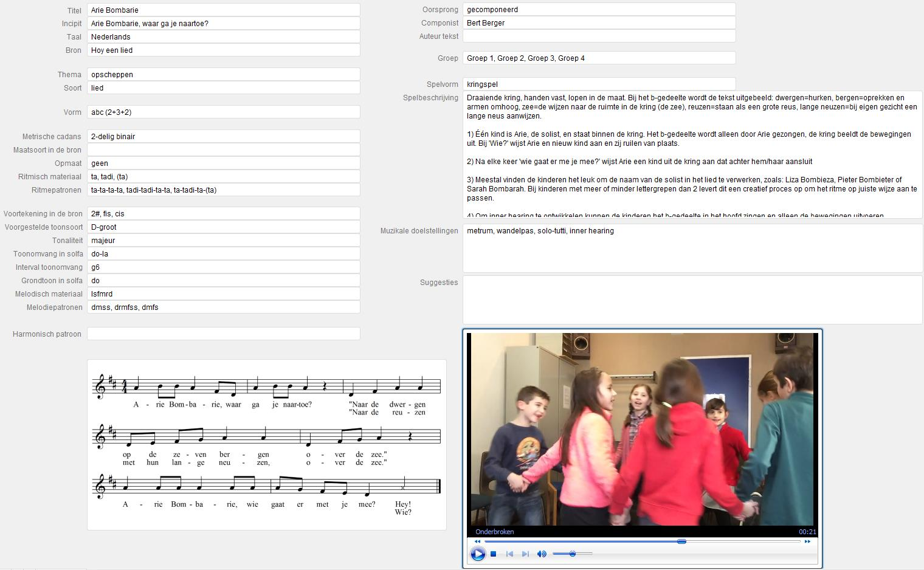Viewport: 924px width, 570px height.
Task: Click the rewind arrows left of seek bar
Action: coord(477,541)
